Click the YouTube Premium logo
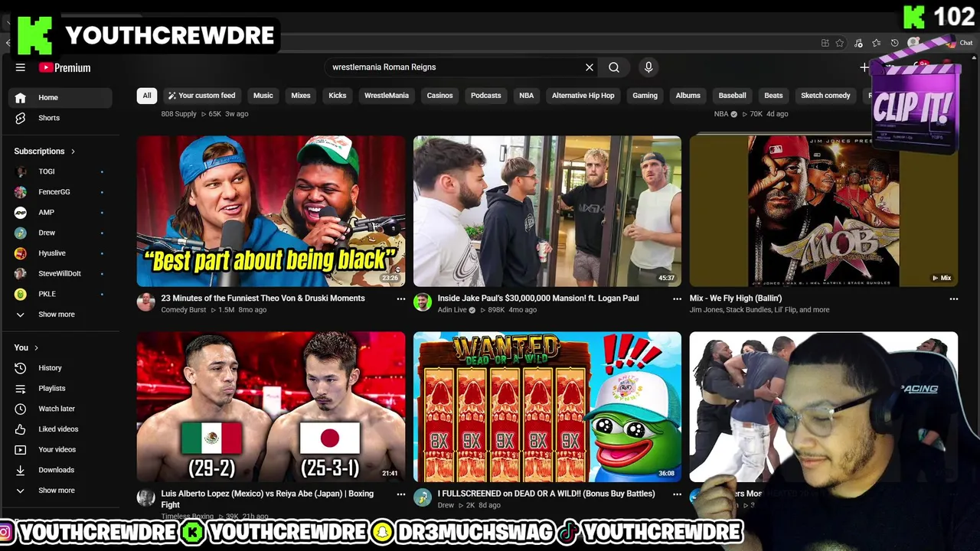Viewport: 980px width, 551px height. coord(65,67)
